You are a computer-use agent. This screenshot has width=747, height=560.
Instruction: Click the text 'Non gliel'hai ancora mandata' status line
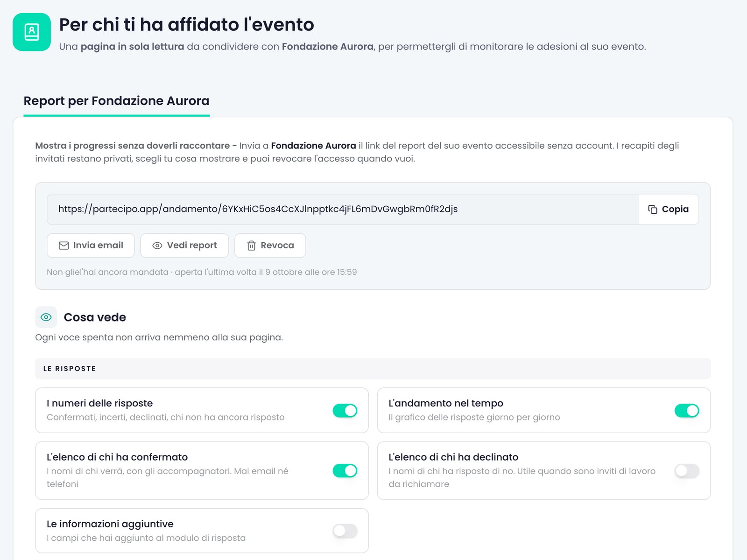click(107, 272)
